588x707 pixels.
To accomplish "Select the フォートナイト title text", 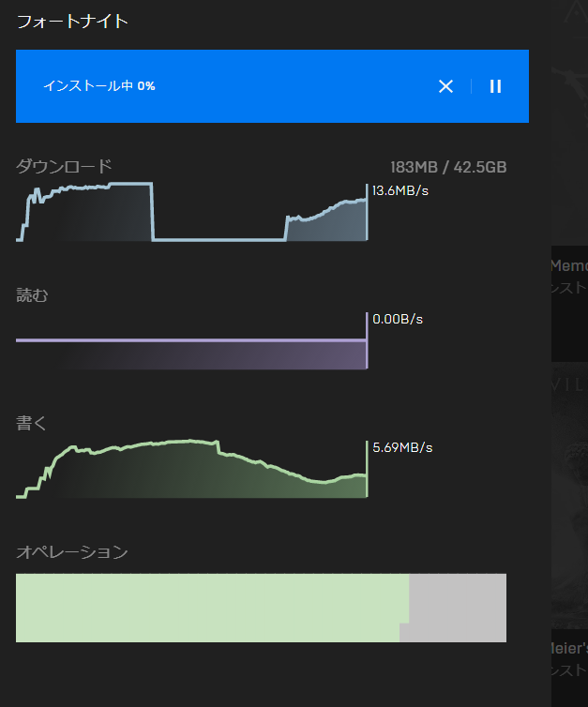I will point(72,22).
